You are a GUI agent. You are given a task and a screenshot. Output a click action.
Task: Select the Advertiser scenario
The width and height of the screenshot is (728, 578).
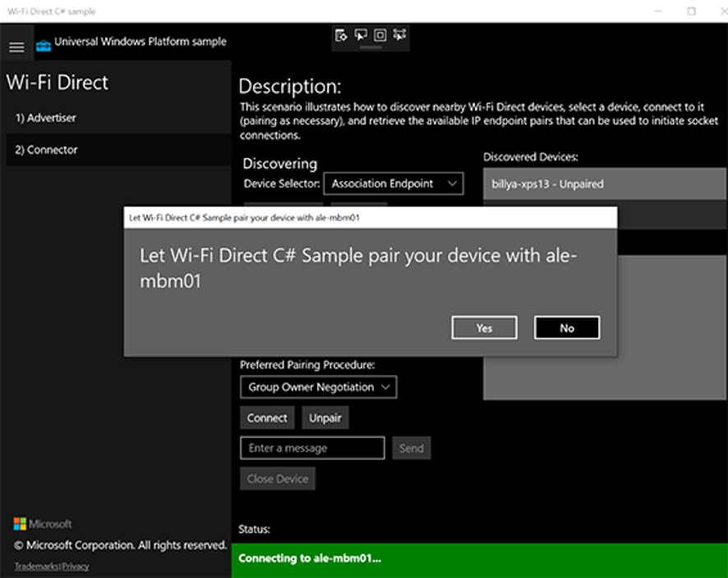(46, 118)
